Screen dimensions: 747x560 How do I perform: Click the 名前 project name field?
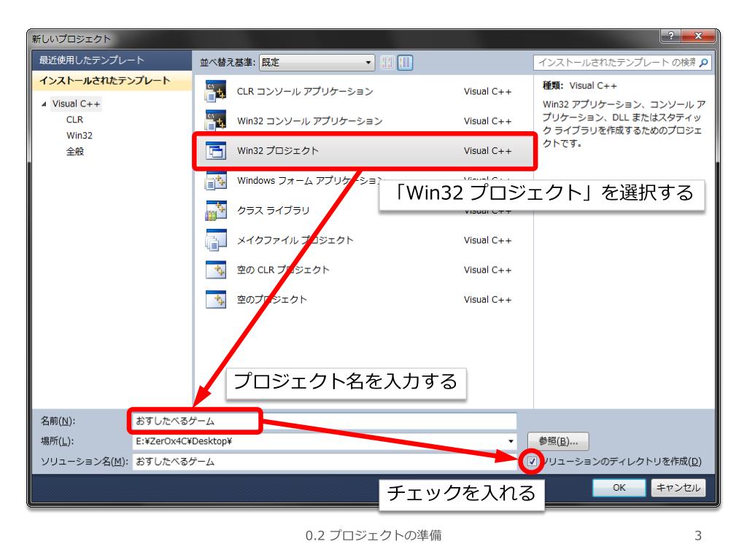click(x=324, y=421)
